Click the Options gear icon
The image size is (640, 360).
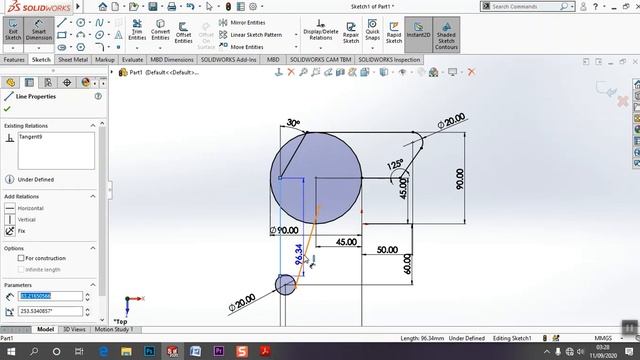coord(253,6)
